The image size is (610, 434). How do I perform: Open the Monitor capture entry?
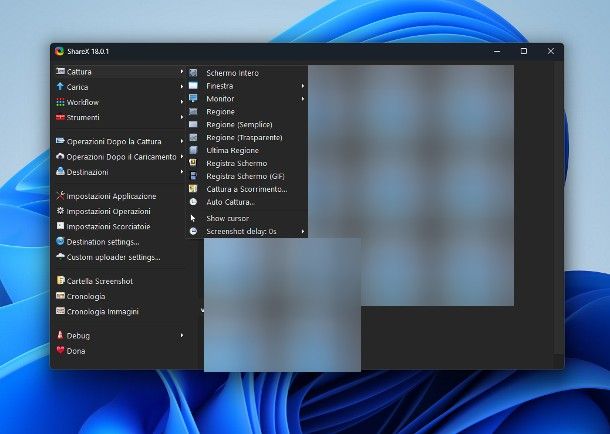247,99
